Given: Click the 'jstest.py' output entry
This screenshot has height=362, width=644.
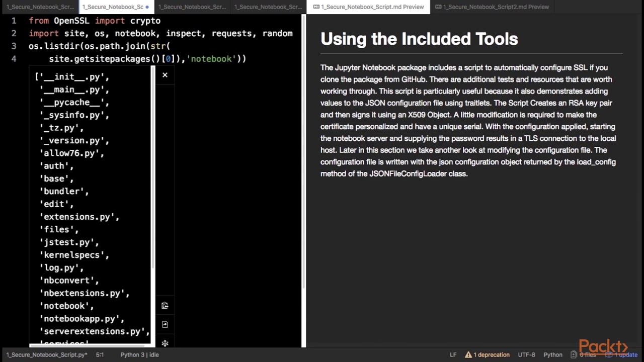Looking at the screenshot, I should click(x=69, y=242).
